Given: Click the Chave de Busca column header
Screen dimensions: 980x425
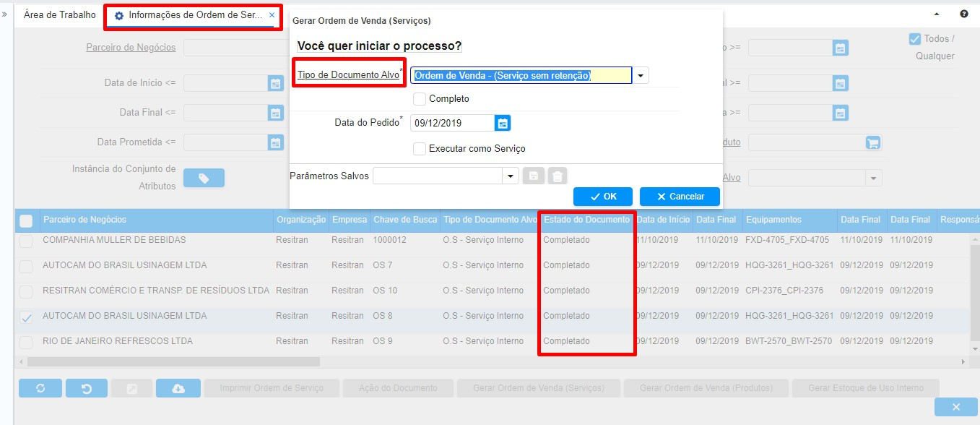Looking at the screenshot, I should point(404,220).
